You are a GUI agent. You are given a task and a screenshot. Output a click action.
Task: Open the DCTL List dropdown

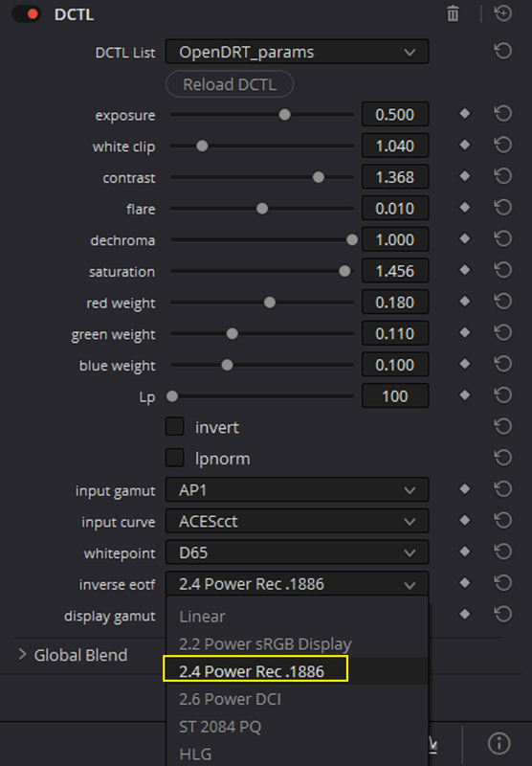click(297, 52)
